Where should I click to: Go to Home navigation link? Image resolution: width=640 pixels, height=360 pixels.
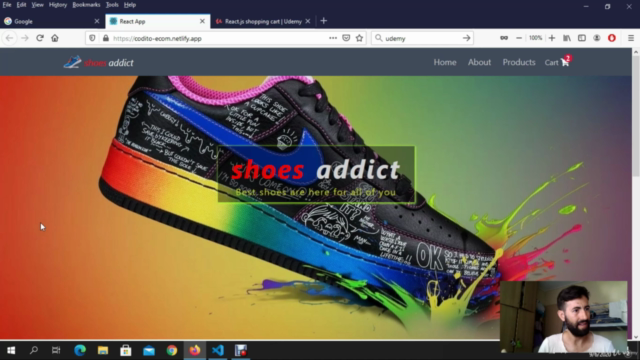coord(445,62)
